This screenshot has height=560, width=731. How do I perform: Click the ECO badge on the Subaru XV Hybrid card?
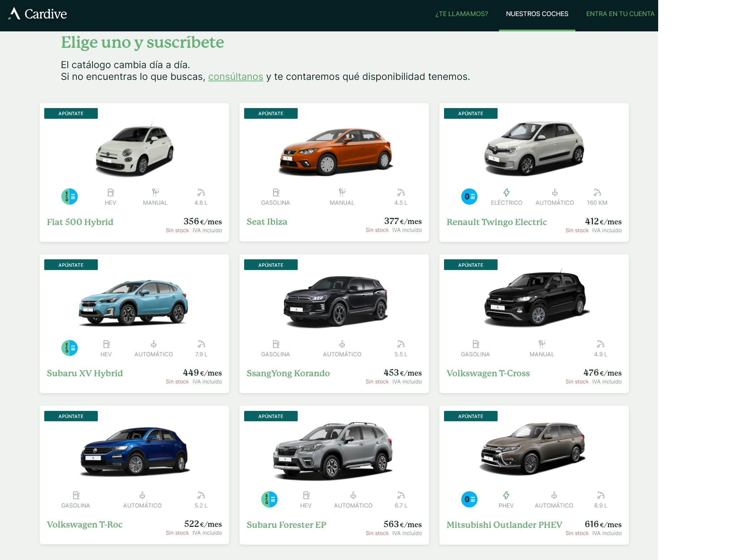point(70,348)
